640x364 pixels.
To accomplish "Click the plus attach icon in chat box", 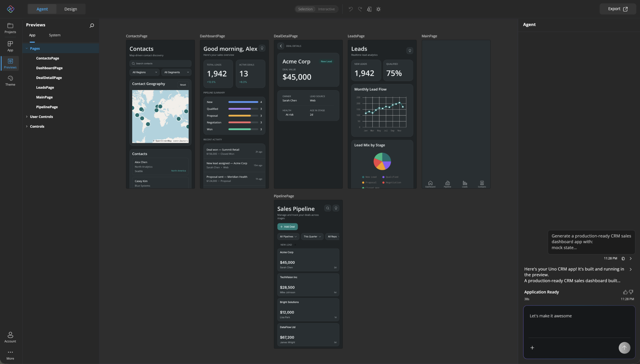I will [532, 348].
